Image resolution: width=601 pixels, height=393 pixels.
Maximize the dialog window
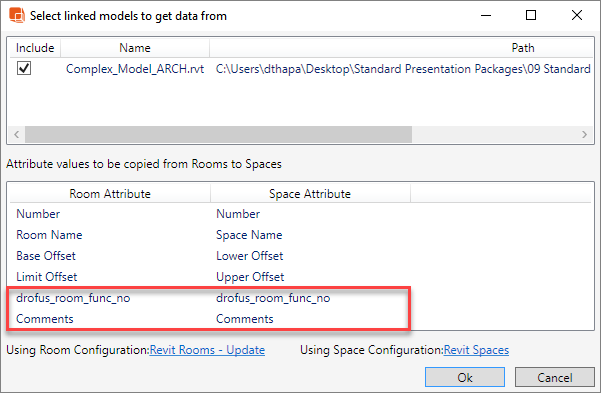pos(531,15)
